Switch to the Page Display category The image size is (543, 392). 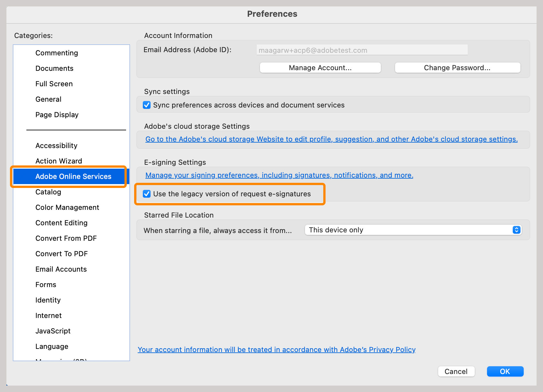point(57,115)
